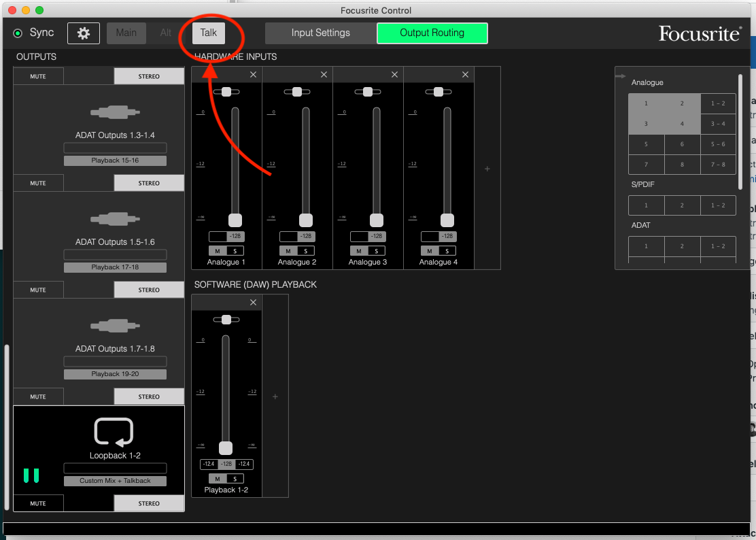756x540 pixels.
Task: Open the Custom Mix + Talkback dropdown
Action: [115, 481]
